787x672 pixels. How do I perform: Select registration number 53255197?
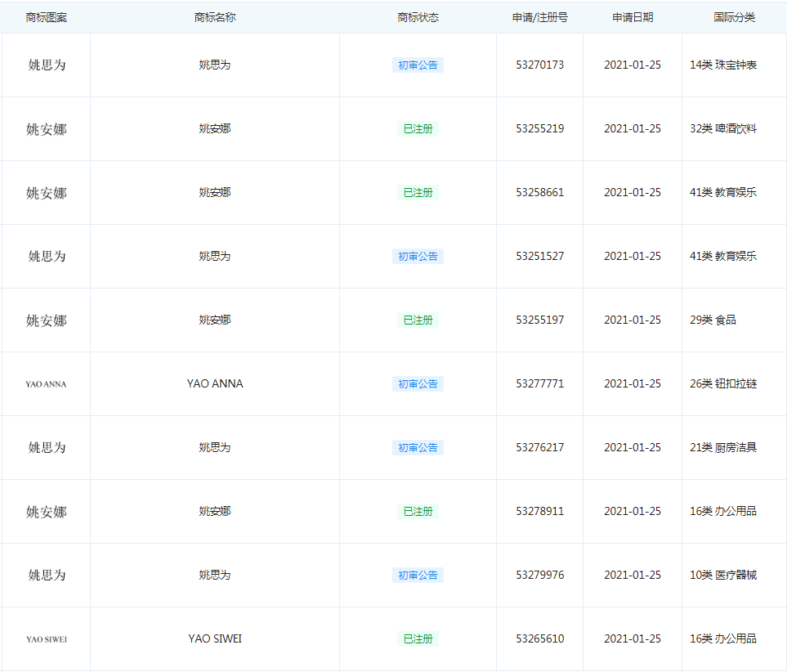539,320
